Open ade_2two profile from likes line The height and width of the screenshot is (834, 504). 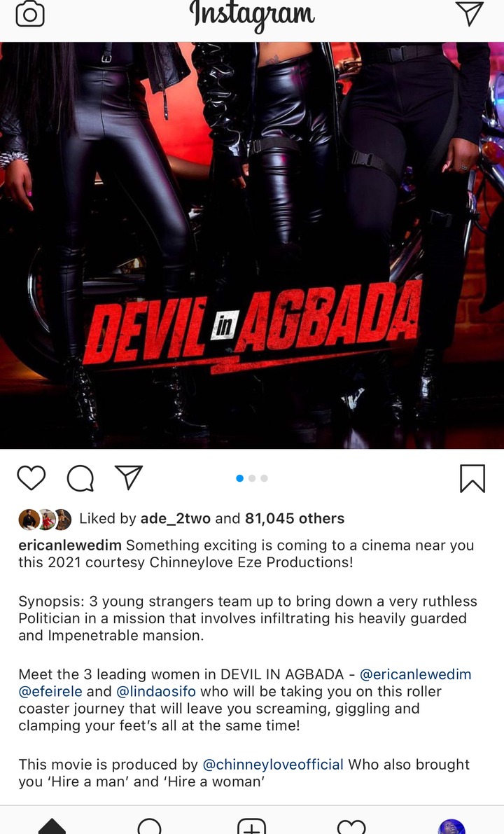click(175, 518)
